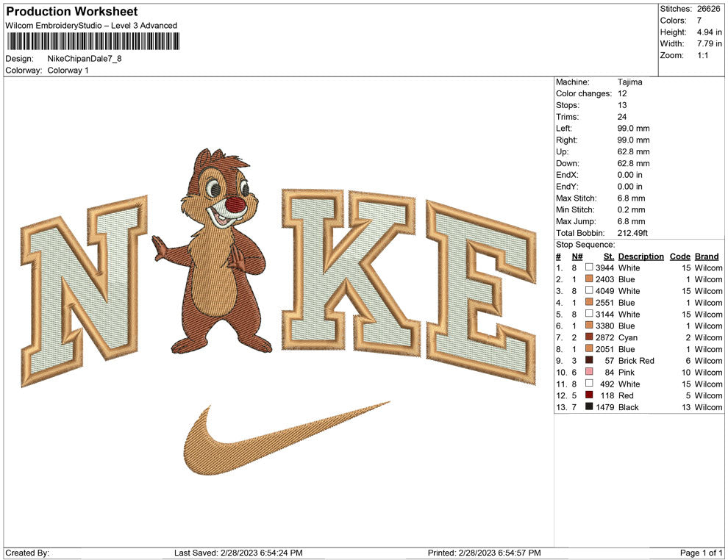
Task: Select the Pink color swatch
Action: 589,372
